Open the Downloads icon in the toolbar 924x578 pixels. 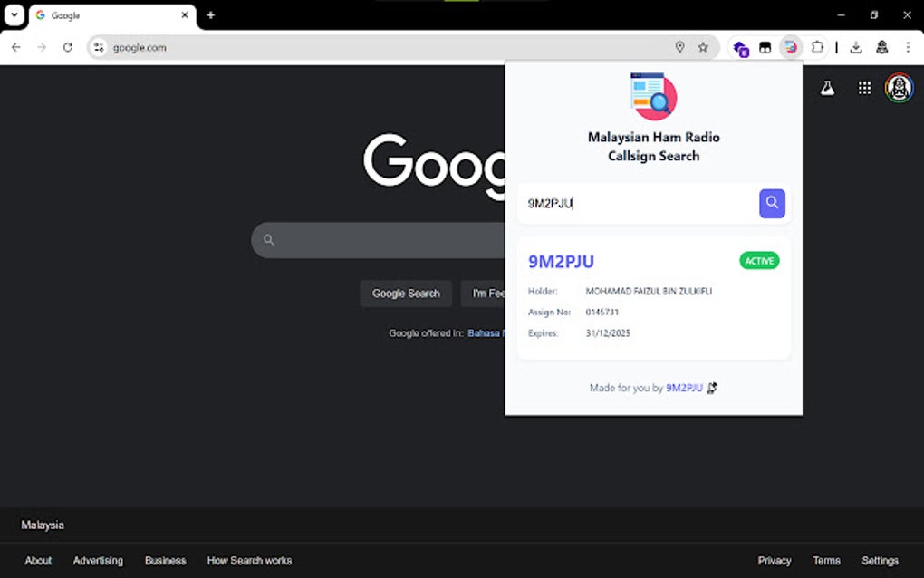pyautogui.click(x=855, y=47)
